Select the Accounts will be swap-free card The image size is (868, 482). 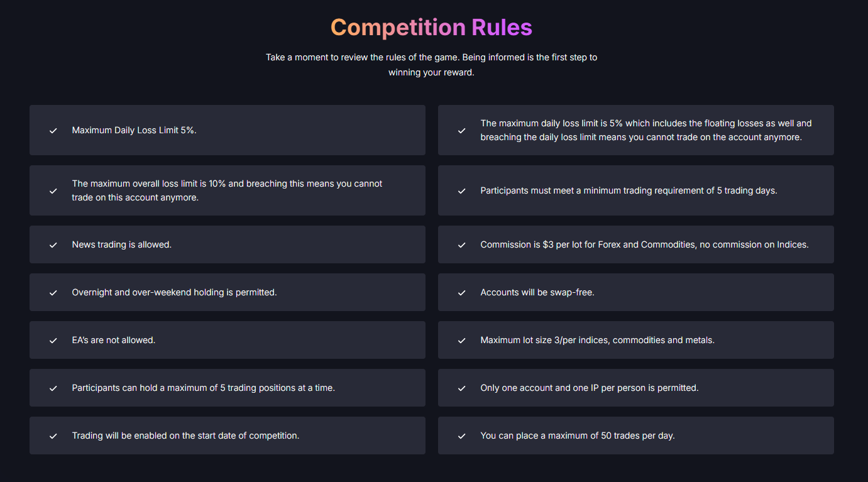pos(636,292)
